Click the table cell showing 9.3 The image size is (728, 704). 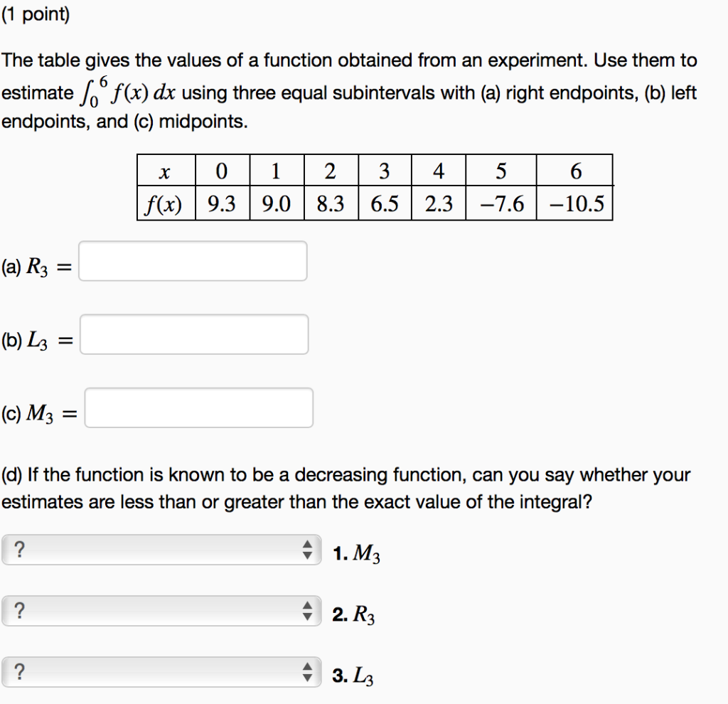click(222, 203)
